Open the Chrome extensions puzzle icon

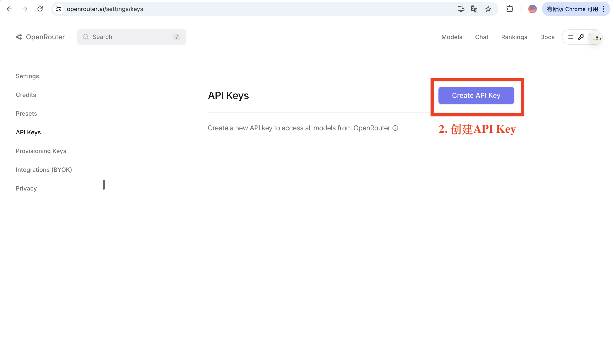(x=510, y=9)
